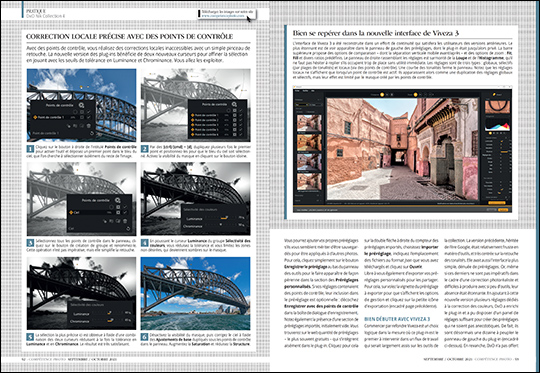The image size is (540, 373).
Task: Click the 'PRATIQUE' page header text
Action: click(x=36, y=11)
